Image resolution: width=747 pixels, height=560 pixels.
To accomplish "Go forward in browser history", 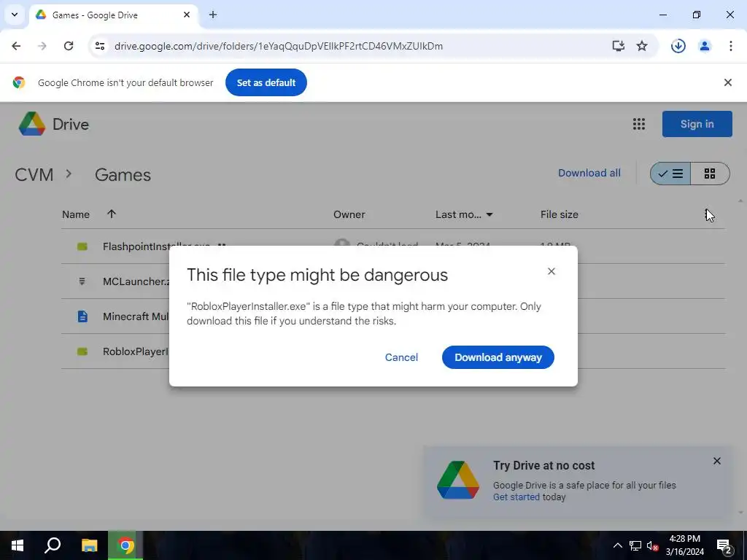I will (x=42, y=46).
